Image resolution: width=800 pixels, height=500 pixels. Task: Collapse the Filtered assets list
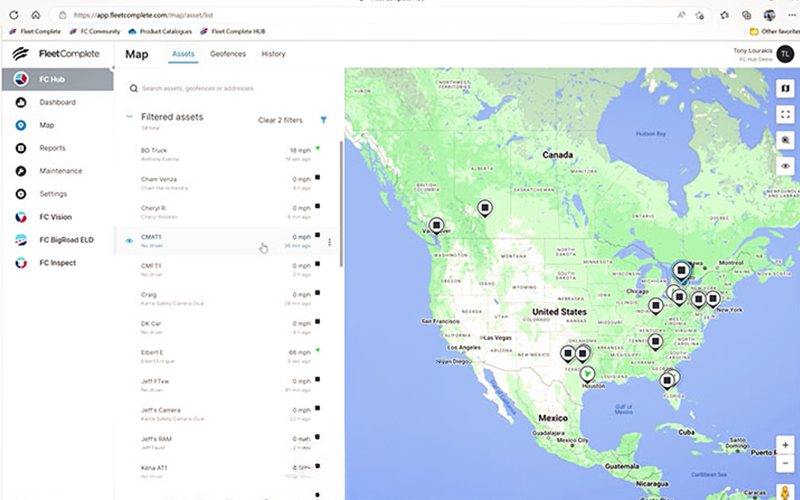tap(128, 117)
